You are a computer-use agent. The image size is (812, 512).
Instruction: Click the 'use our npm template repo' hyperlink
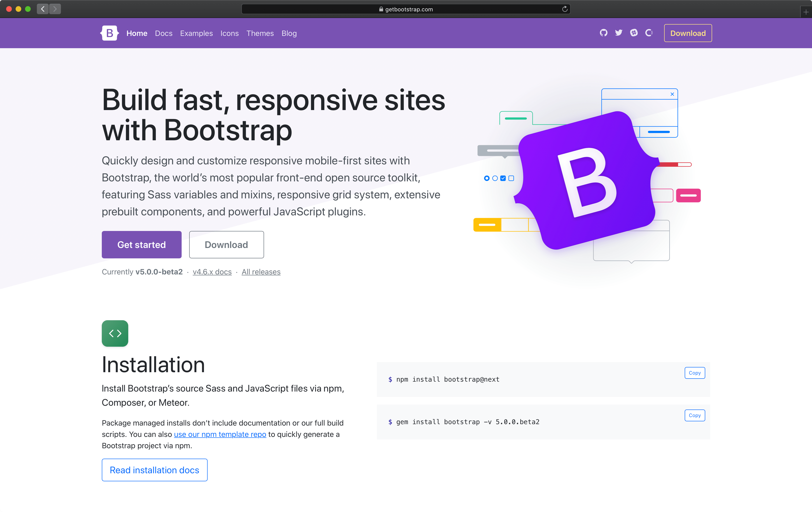[x=219, y=434]
